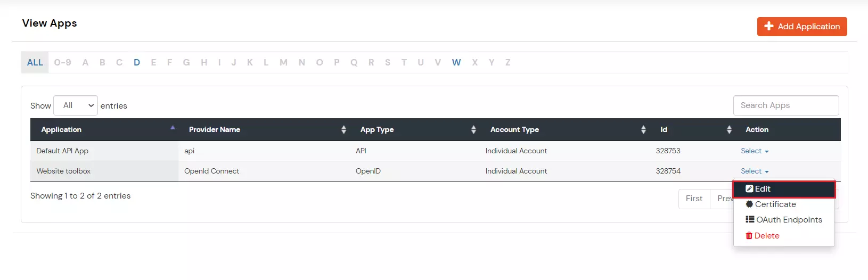This screenshot has width=868, height=280.
Task: Filter apps by letter D
Action: point(137,62)
